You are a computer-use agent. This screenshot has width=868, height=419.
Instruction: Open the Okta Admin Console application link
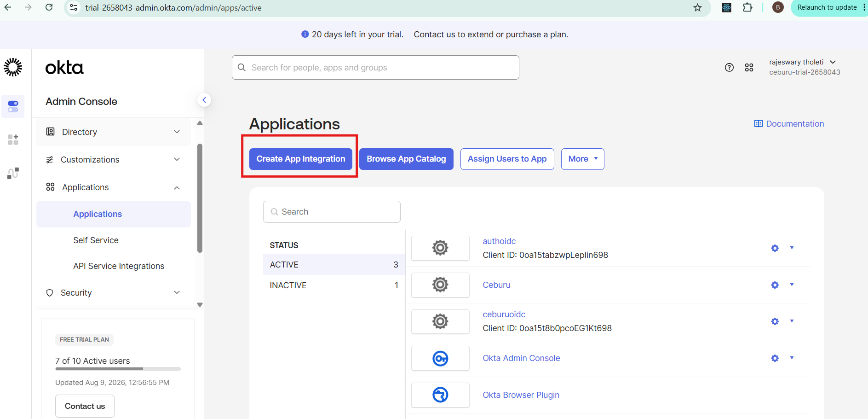(x=521, y=358)
